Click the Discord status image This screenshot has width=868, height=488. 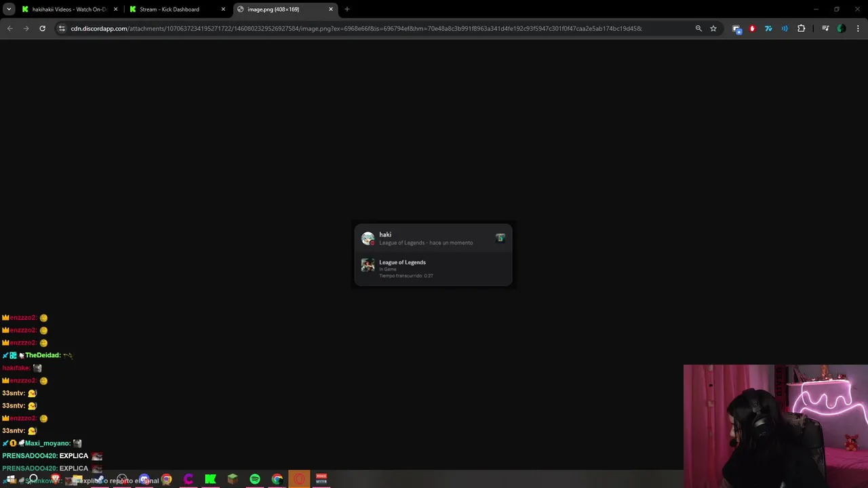coord(433,254)
